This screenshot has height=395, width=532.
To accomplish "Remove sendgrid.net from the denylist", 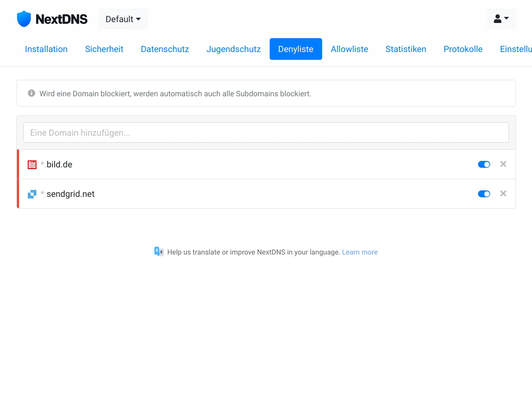I will point(503,193).
